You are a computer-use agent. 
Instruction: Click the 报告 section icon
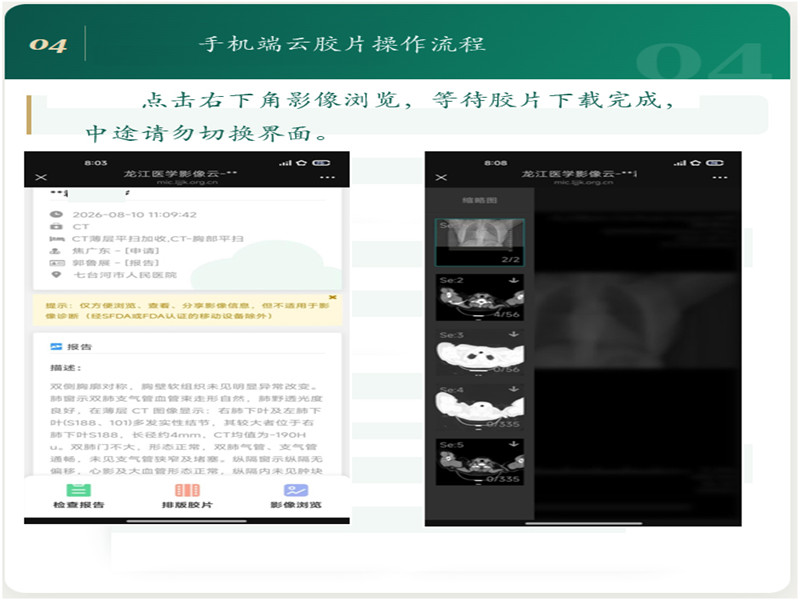click(x=56, y=347)
